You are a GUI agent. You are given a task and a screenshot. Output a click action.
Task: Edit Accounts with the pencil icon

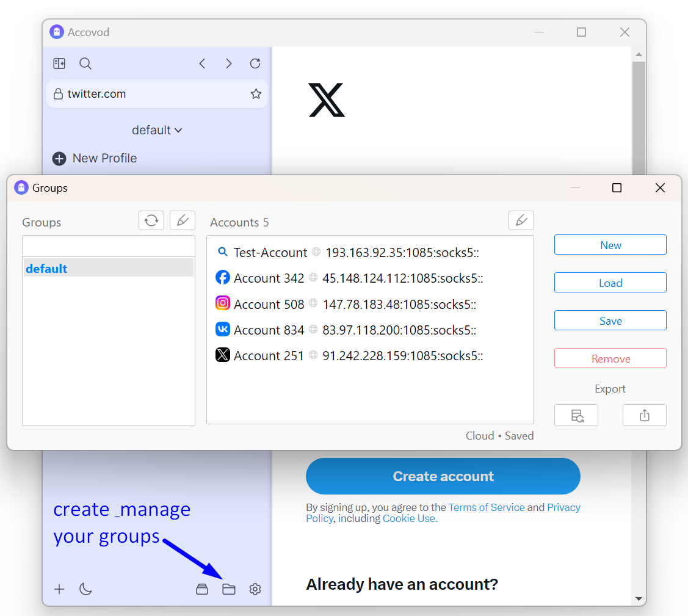pos(521,220)
